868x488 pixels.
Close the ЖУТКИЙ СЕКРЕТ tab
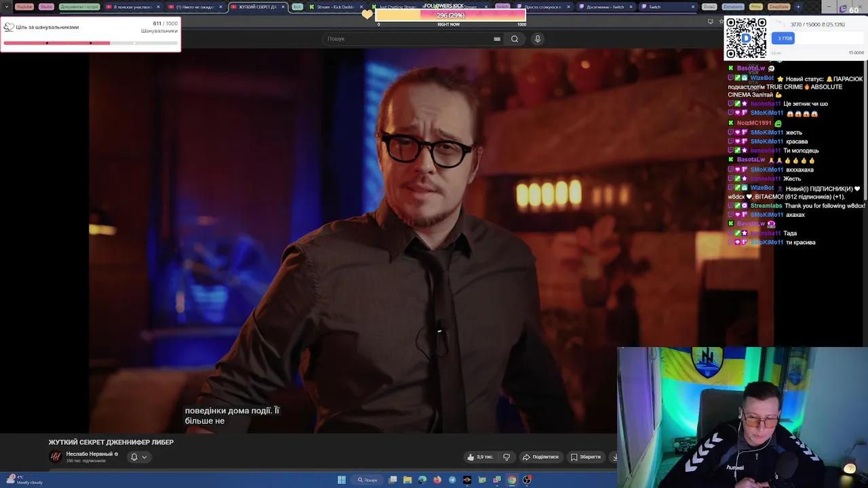(x=283, y=7)
